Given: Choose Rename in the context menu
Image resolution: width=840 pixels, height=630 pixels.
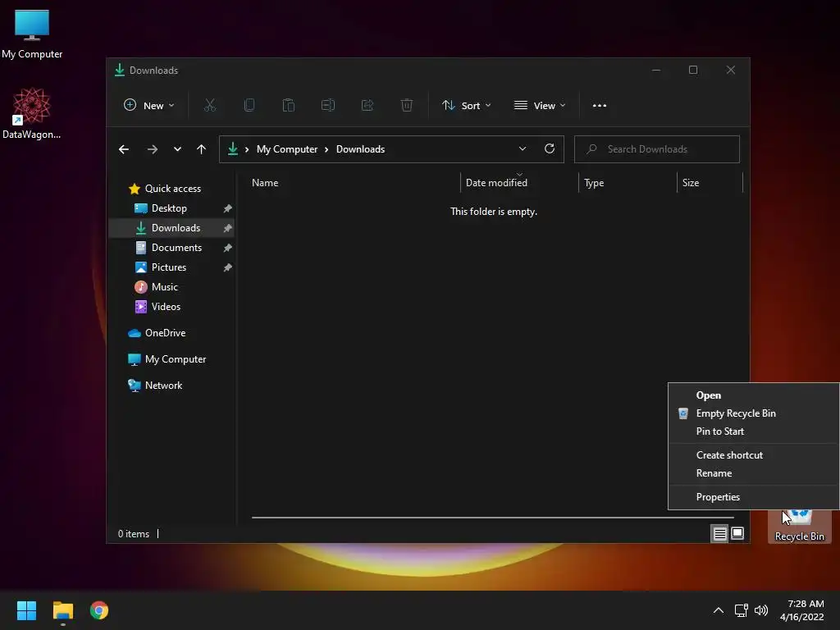Looking at the screenshot, I should point(753,473).
